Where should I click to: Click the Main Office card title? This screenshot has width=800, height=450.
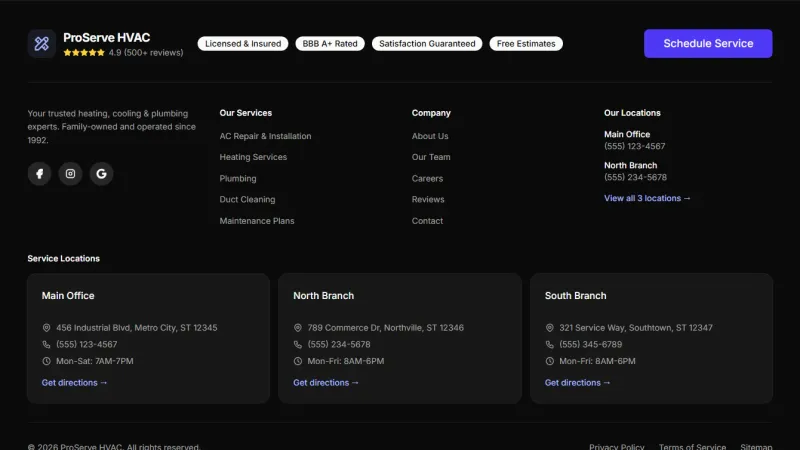click(68, 296)
